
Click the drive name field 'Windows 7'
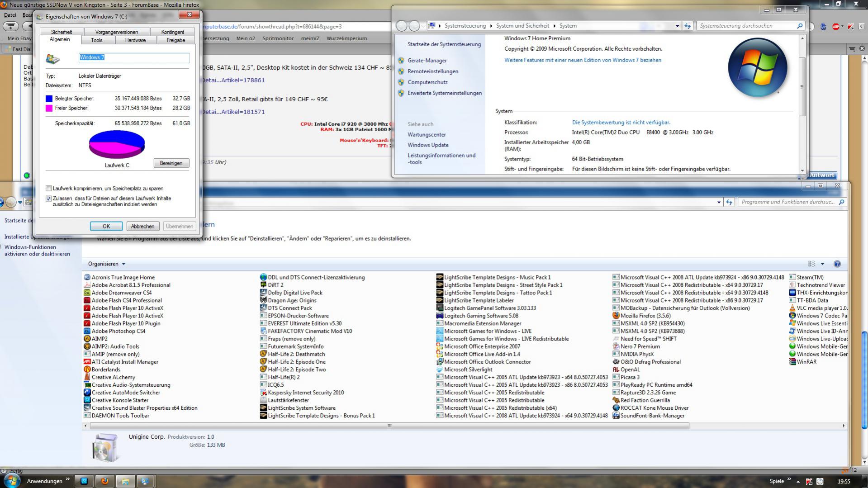click(x=134, y=57)
